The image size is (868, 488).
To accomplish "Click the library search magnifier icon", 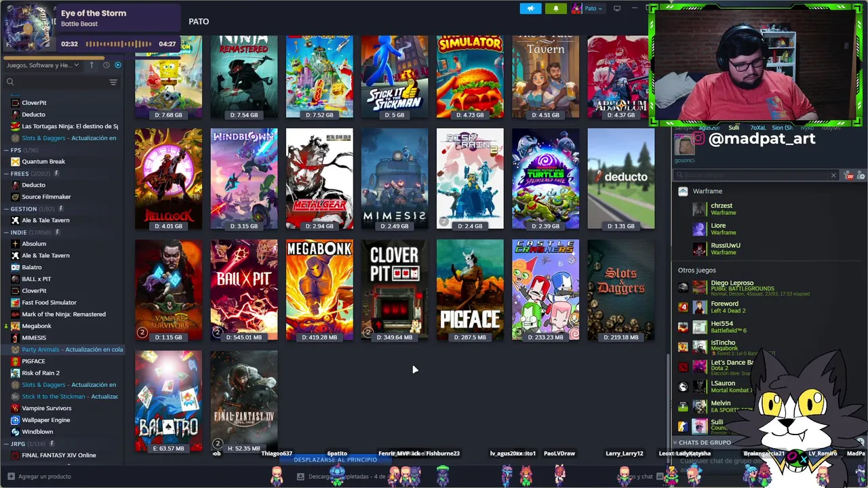I will (x=10, y=82).
